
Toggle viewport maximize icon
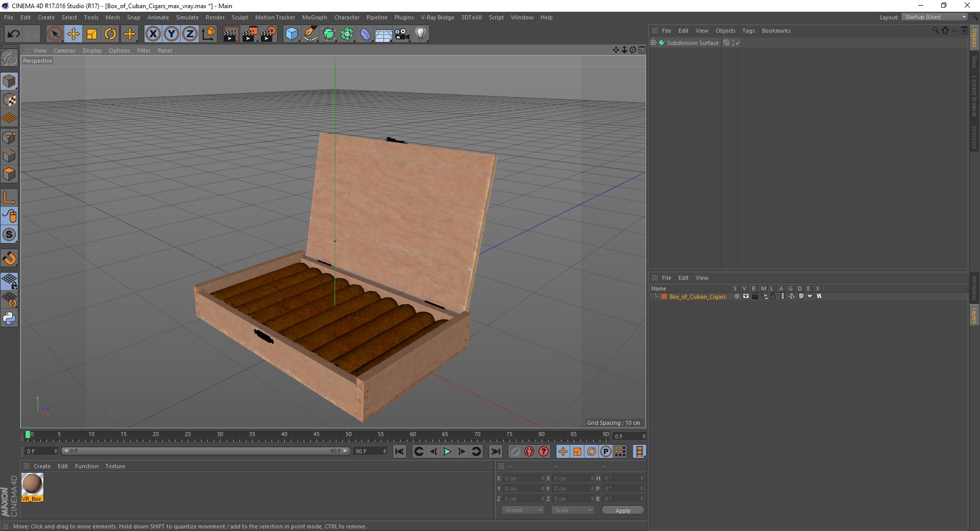point(642,50)
